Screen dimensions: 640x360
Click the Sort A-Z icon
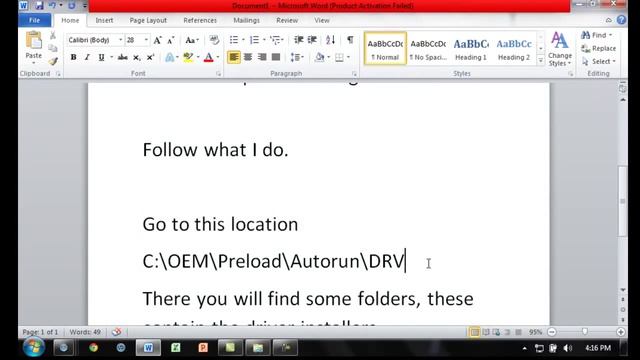click(x=331, y=40)
